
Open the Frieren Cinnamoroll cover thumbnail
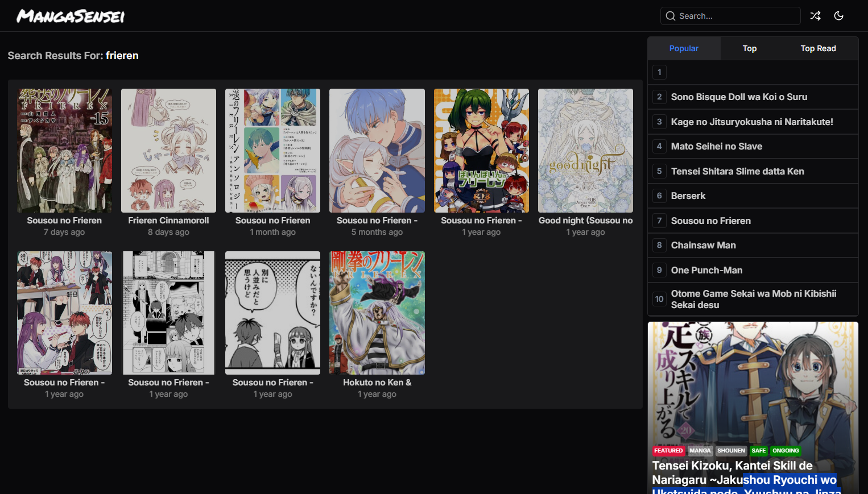coord(168,151)
